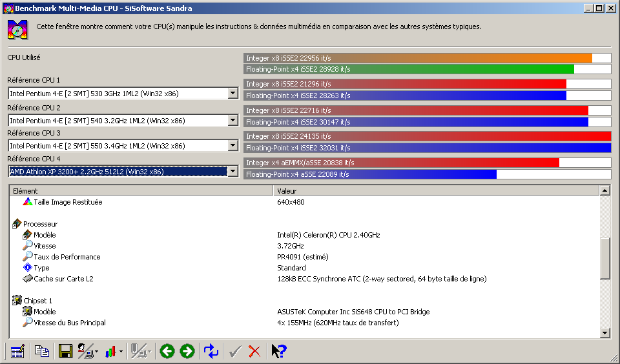Viewport: 620px width, 364px height.
Task: Select the Chipset 1 section row
Action: pos(304,301)
